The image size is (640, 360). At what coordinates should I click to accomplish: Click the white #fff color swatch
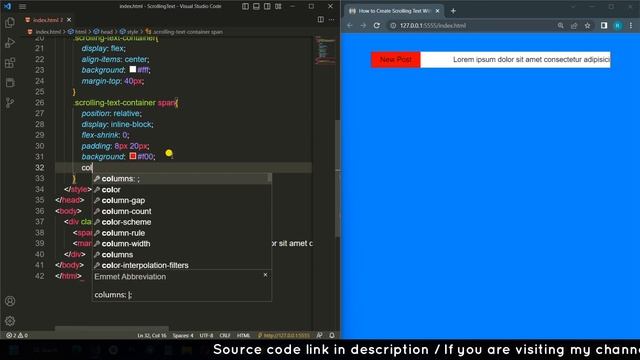coord(133,69)
